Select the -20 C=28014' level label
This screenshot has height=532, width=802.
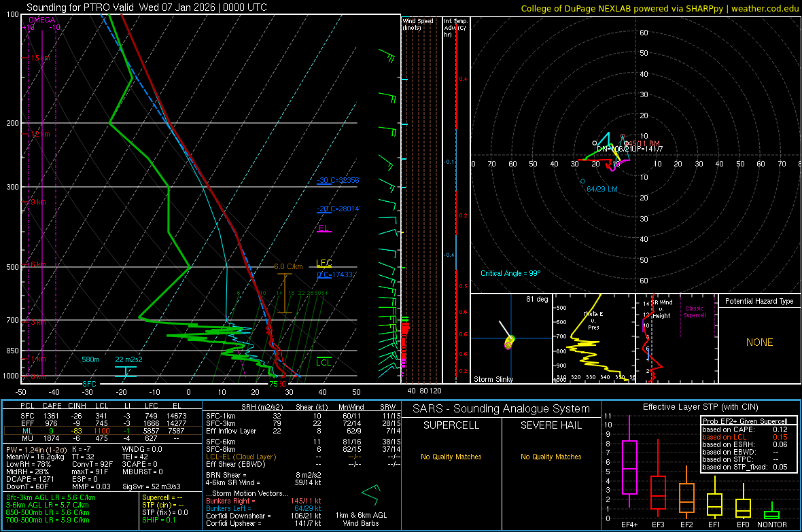click(338, 209)
